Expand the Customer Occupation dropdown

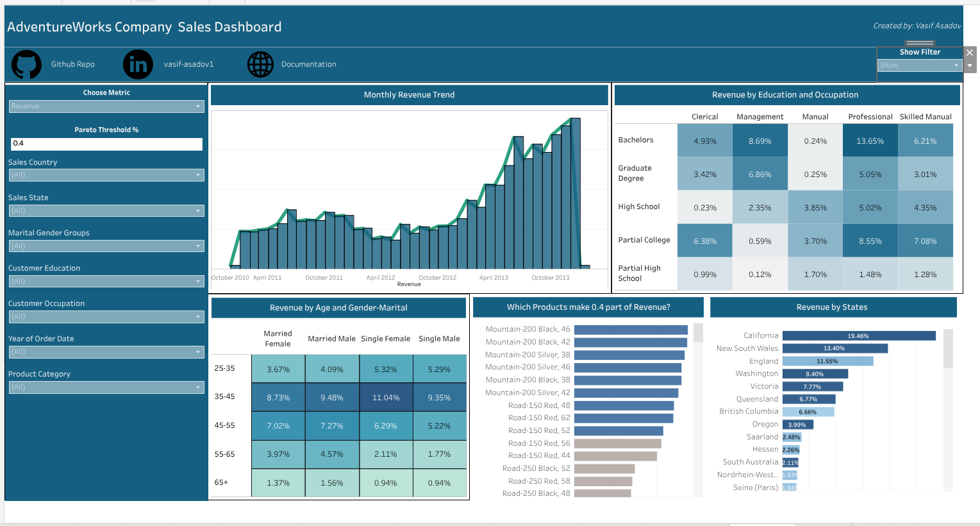point(106,316)
